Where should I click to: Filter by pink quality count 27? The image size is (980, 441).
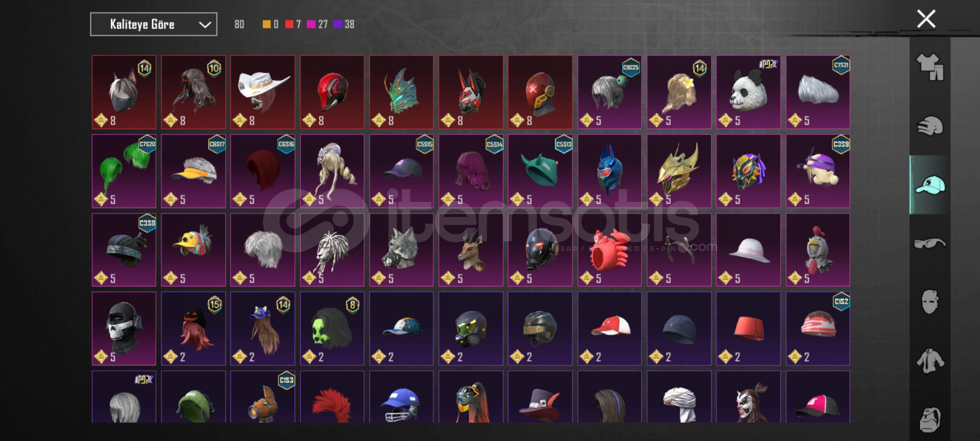point(318,24)
